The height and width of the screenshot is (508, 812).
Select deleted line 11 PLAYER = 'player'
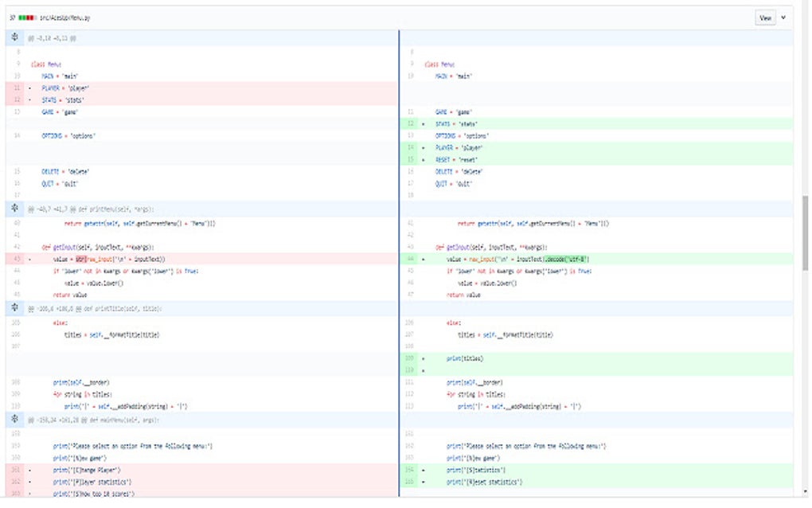click(x=64, y=88)
